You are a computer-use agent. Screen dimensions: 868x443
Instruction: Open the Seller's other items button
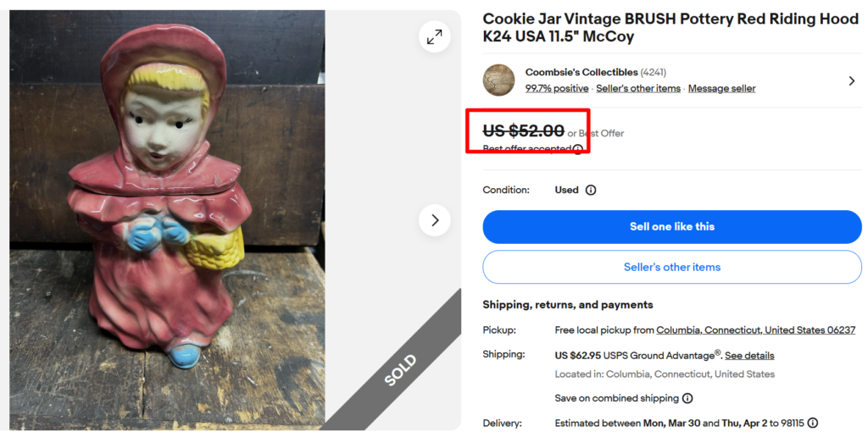click(671, 267)
